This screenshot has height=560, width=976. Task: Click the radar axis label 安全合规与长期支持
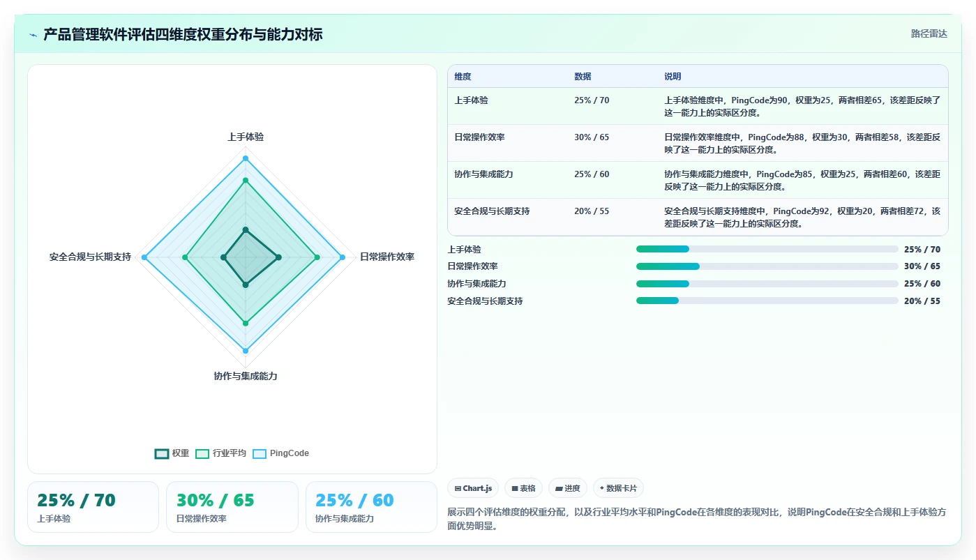[x=90, y=257]
